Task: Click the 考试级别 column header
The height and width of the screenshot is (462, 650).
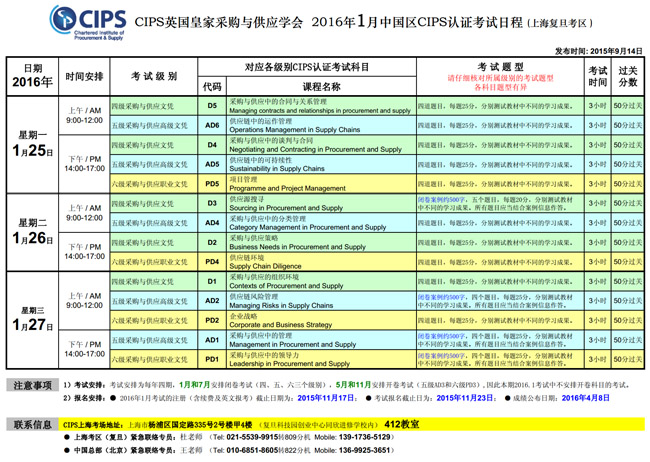Action: 154,76
